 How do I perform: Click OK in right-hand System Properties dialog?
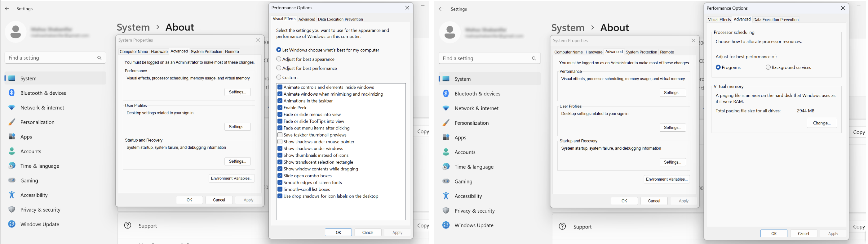click(624, 201)
